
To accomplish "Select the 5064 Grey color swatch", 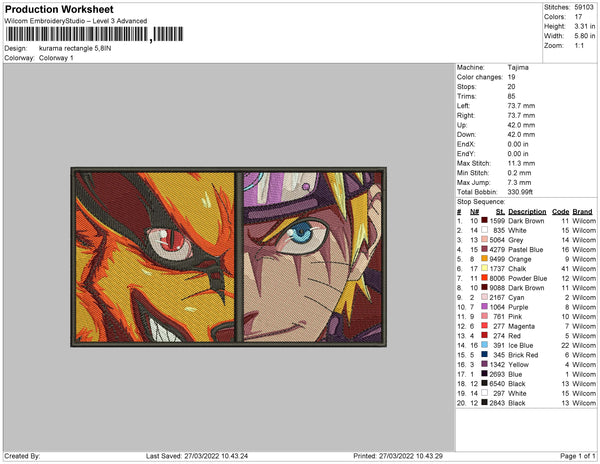I will pyautogui.click(x=484, y=239).
